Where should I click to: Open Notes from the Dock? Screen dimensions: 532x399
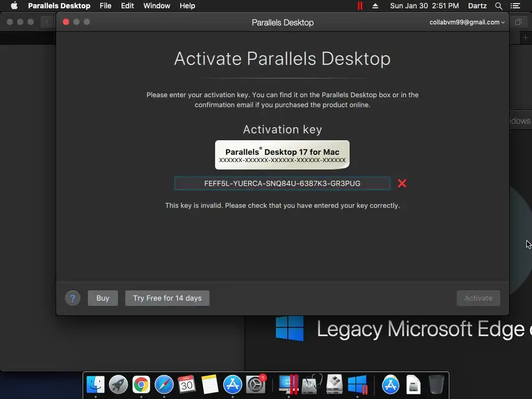(210, 385)
